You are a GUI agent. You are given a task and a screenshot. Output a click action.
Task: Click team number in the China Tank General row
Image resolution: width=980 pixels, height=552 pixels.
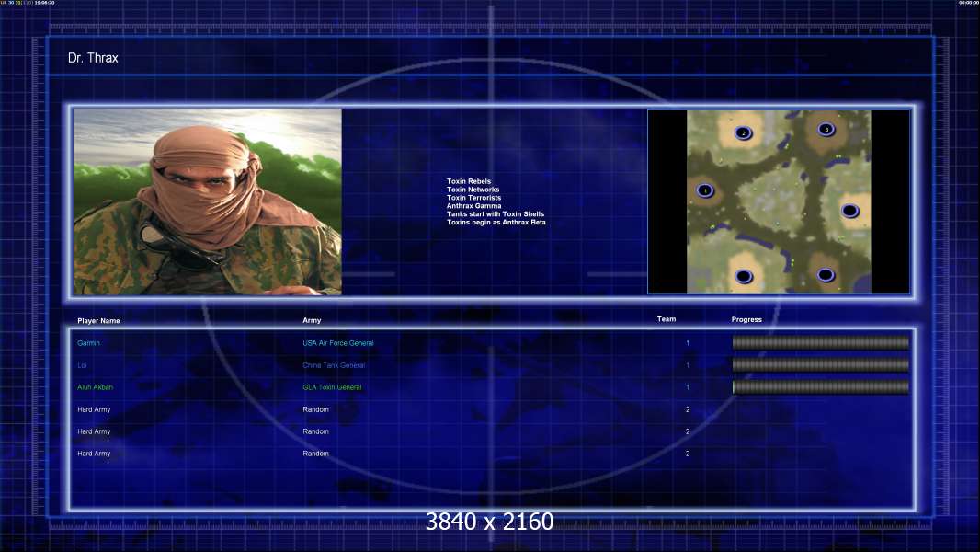(688, 365)
